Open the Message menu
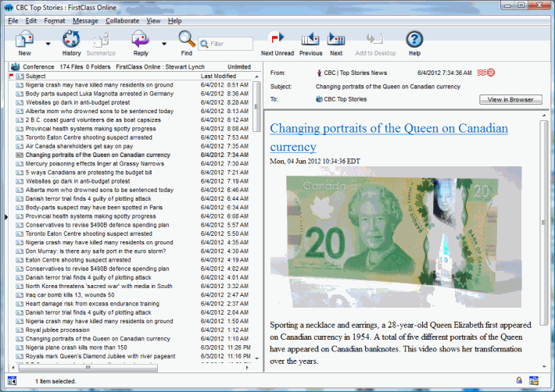This screenshot has width=555, height=392. pyautogui.click(x=85, y=20)
